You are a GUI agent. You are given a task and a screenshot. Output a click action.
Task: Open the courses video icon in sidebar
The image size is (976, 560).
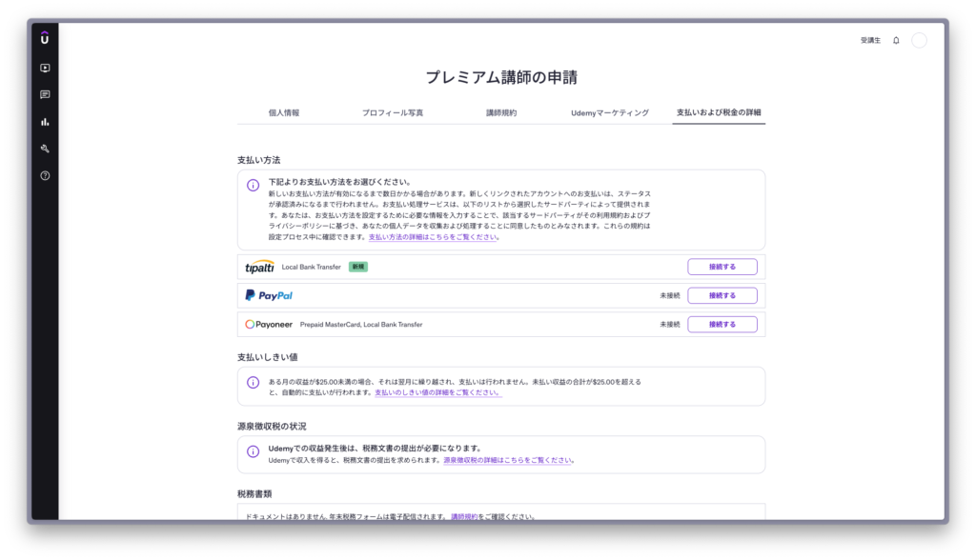pos(45,68)
